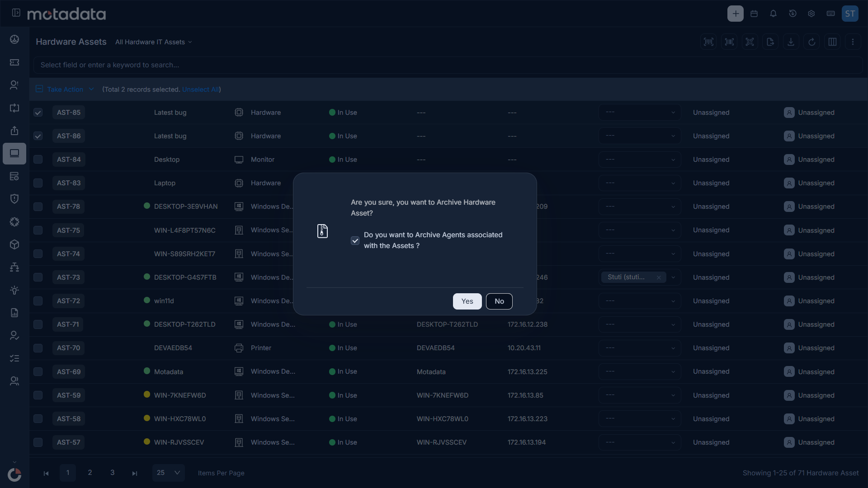Click the DESKTOP-T262TLD asset name

(x=184, y=324)
